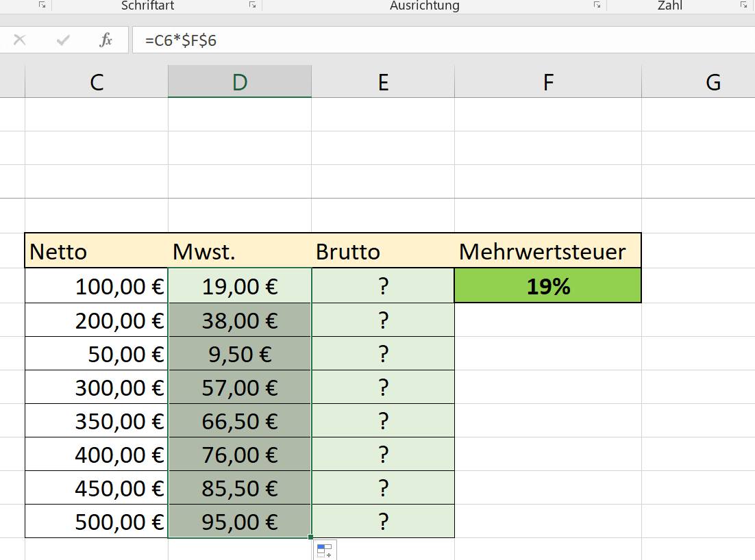Open the Auto Fill Options icon below column D
Screen dimensions: 755x560
coord(325,550)
